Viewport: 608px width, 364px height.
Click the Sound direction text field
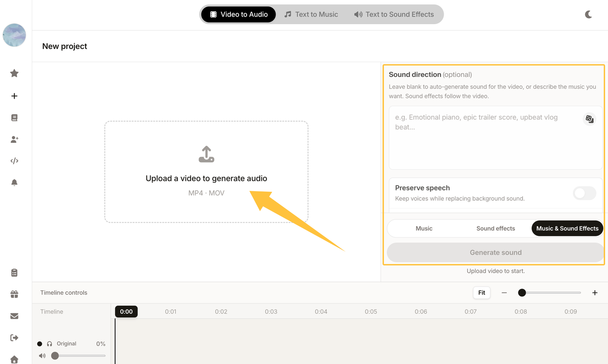[x=495, y=138]
